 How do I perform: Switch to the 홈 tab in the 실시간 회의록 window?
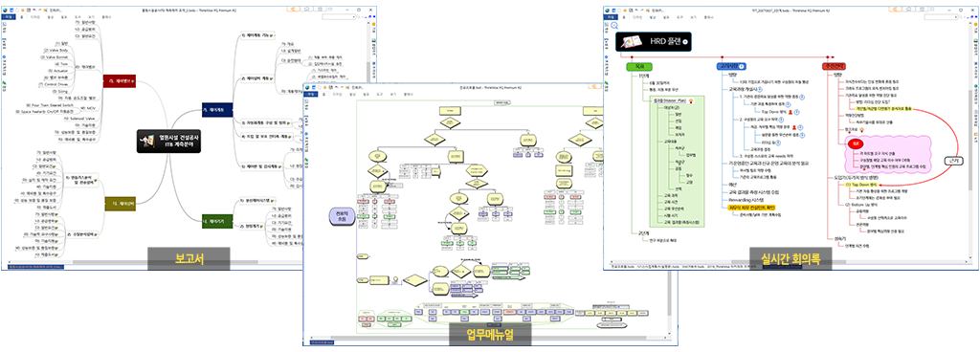click(x=623, y=17)
